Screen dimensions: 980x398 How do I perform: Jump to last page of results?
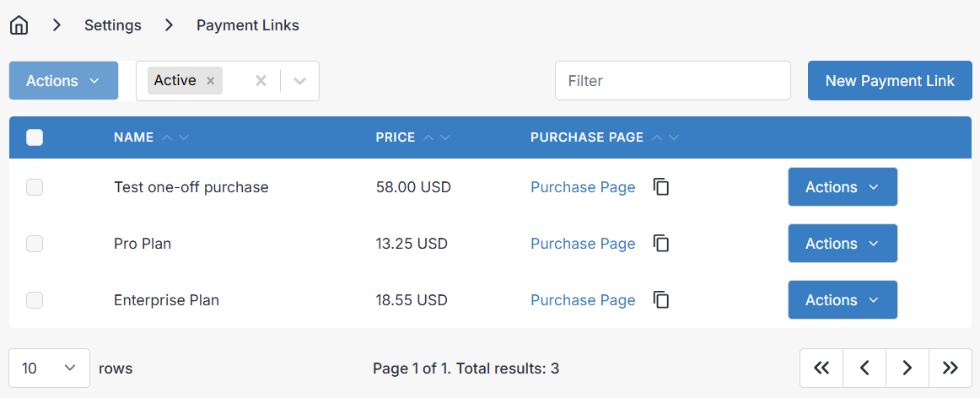pyautogui.click(x=950, y=368)
